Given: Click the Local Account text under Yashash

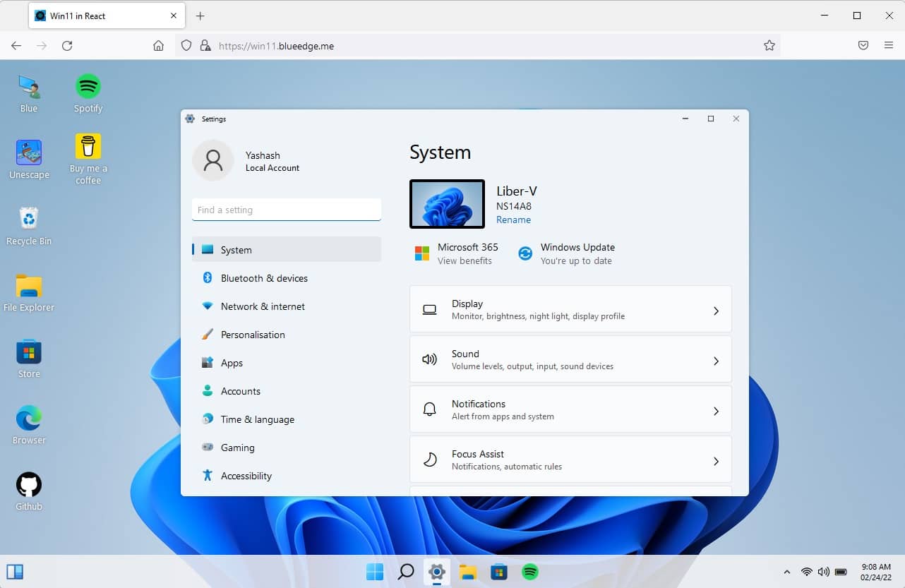Looking at the screenshot, I should click(272, 168).
